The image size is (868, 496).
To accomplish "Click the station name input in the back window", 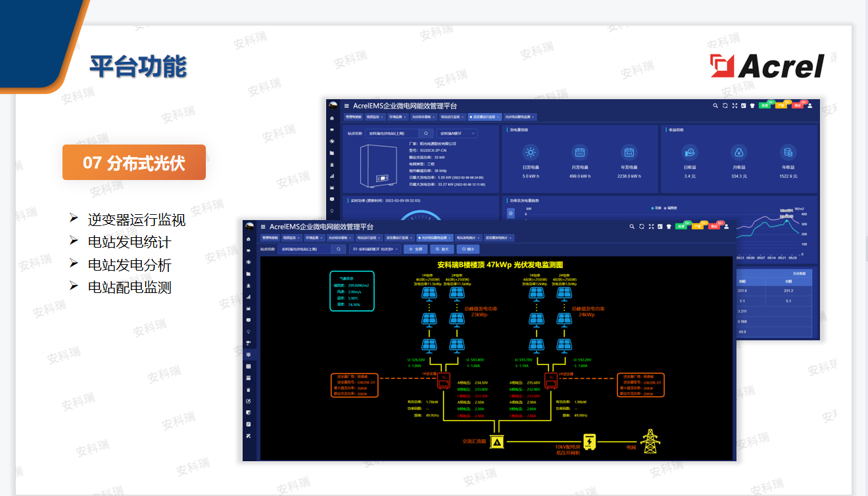I will point(392,133).
